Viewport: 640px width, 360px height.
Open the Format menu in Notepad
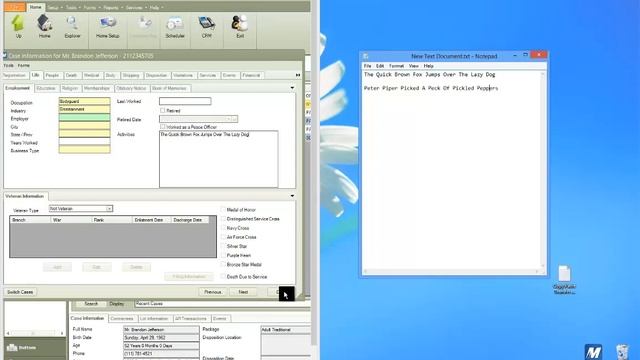click(x=396, y=66)
